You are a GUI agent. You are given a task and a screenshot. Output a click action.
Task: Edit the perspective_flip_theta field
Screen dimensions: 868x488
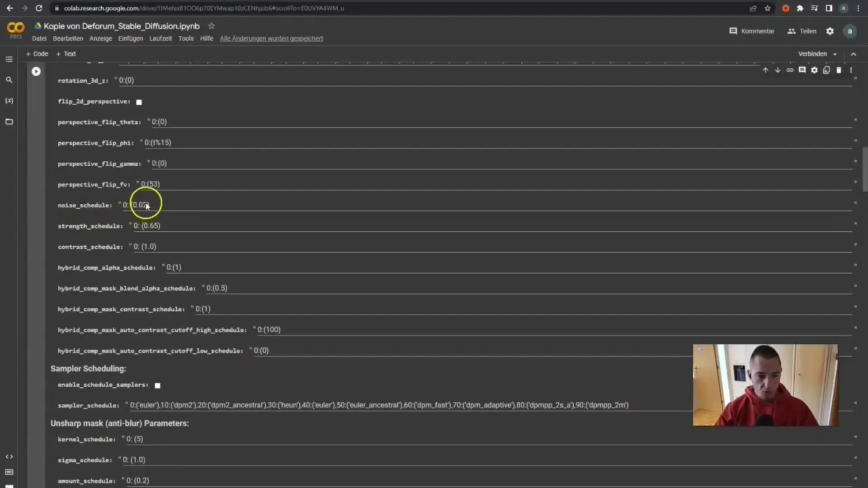(x=501, y=122)
